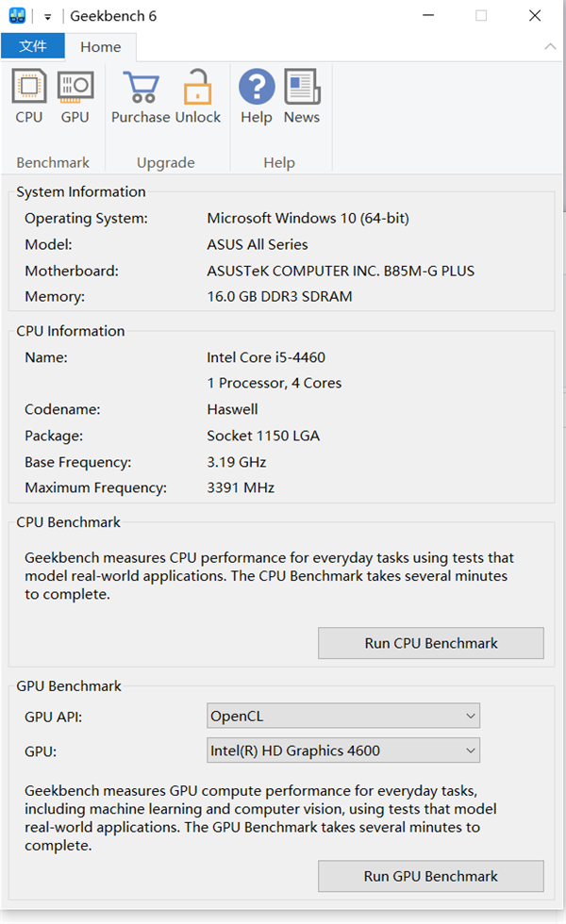Image resolution: width=566 pixels, height=924 pixels.
Task: Switch to the 文件 menu
Action: (32, 45)
